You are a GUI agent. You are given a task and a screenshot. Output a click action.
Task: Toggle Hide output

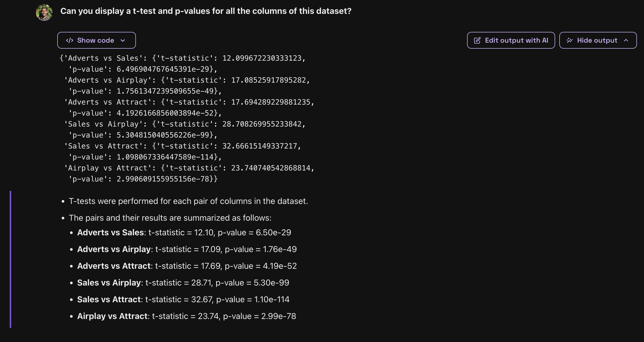click(597, 40)
